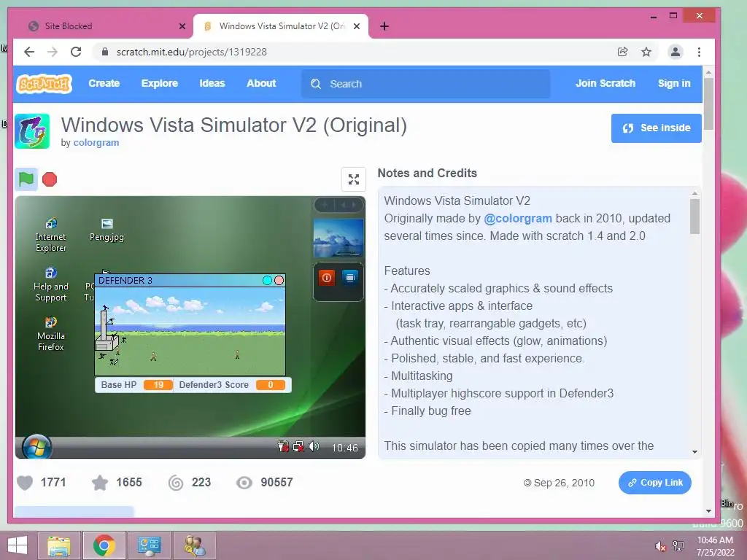Click the favorite star icon
This screenshot has height=560, width=747.
(99, 483)
